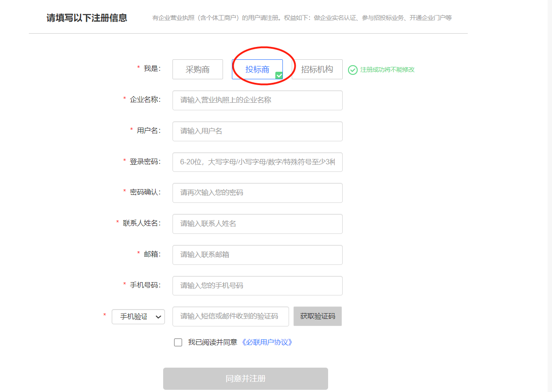This screenshot has height=392, width=552.
Task: Focus the 企业名称 company name field
Action: 257,100
